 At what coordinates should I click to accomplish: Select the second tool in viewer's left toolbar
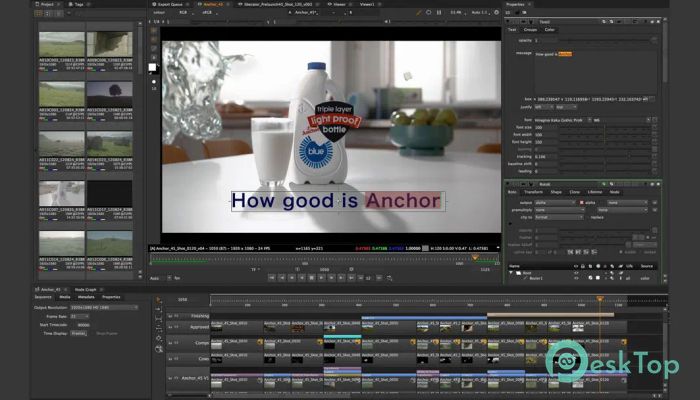pos(154,39)
